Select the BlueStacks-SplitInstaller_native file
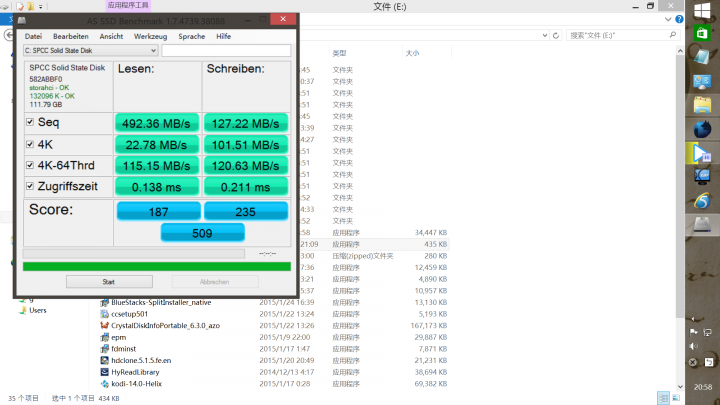The image size is (720, 405). pyautogui.click(x=161, y=302)
